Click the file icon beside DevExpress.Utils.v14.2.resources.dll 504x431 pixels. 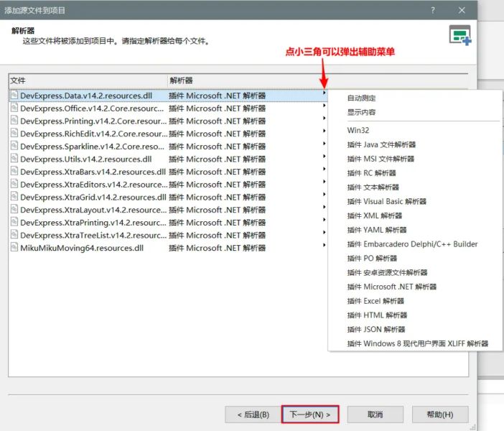14,159
